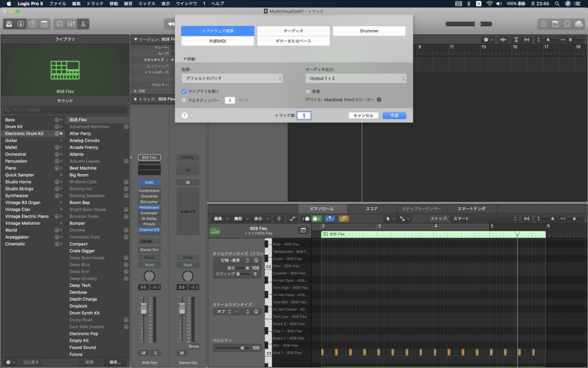
Task: Select the オーディオ track type
Action: (294, 31)
